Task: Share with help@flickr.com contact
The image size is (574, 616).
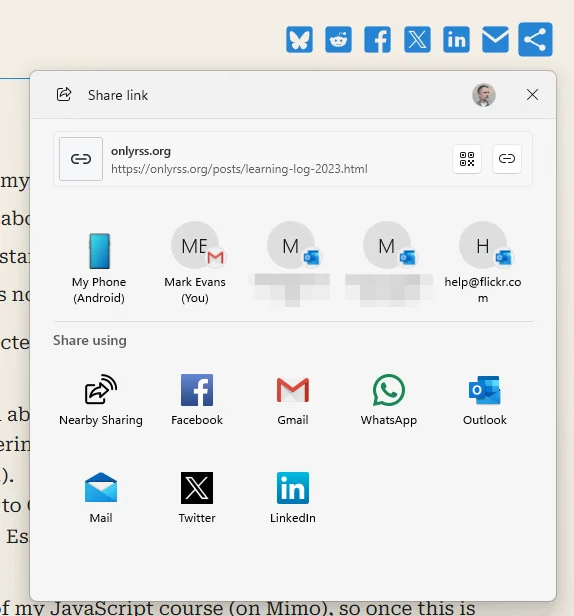Action: [483, 263]
